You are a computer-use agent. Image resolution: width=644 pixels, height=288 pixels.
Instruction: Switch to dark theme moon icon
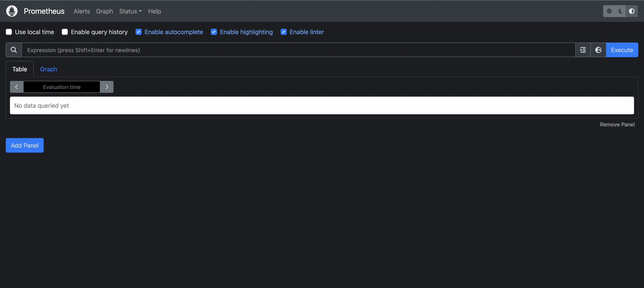pos(620,11)
